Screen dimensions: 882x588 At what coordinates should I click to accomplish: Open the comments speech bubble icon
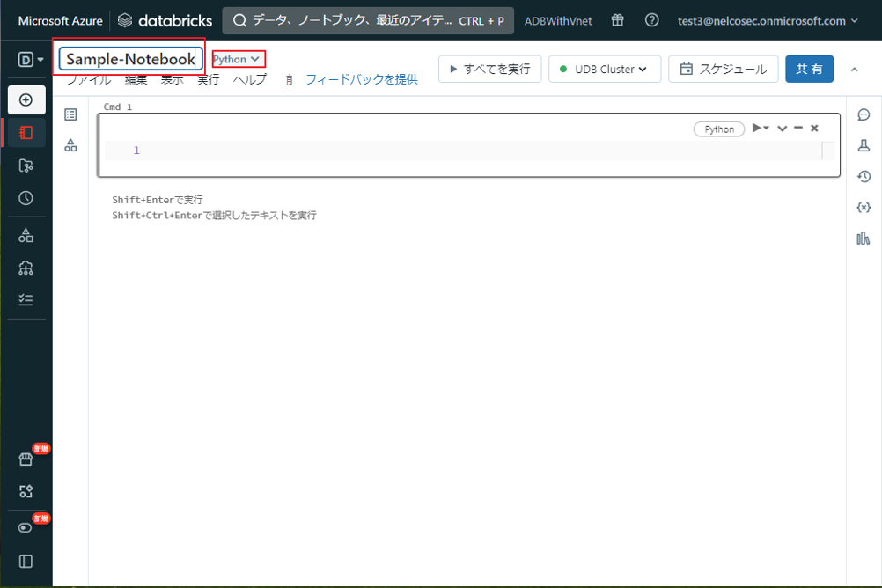pyautogui.click(x=864, y=114)
